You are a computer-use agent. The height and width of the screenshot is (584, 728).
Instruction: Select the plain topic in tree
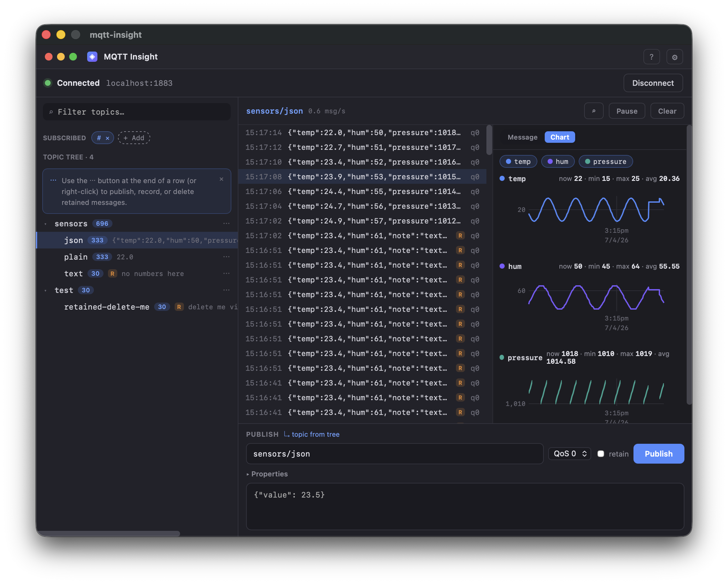pyautogui.click(x=137, y=257)
